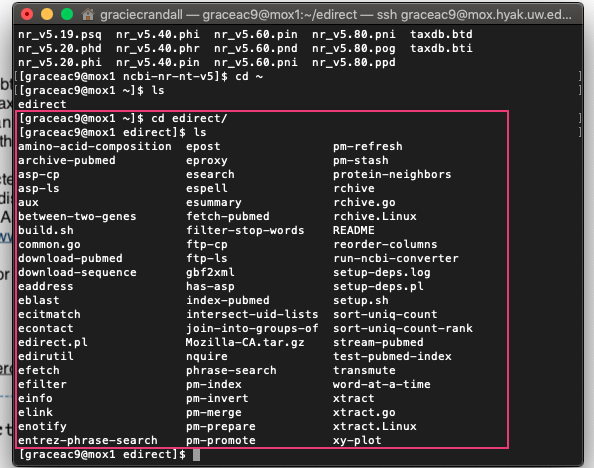Select the file name download-sequence
The image size is (594, 468).
(77, 272)
